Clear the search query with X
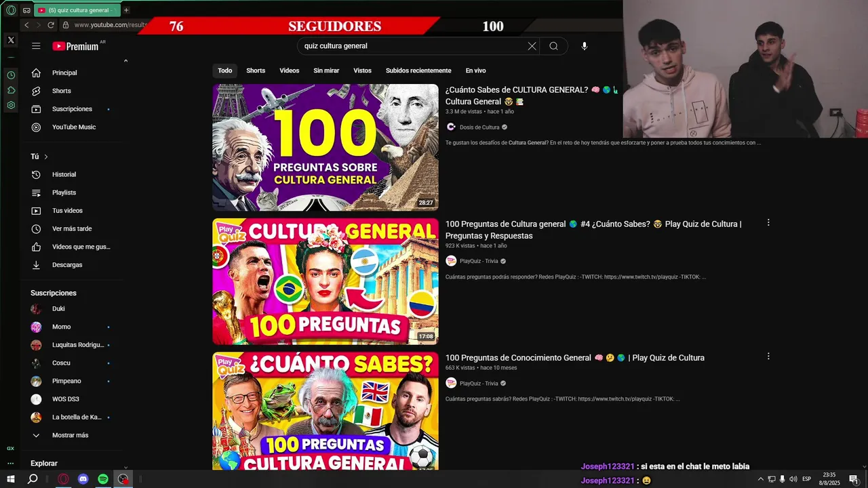The height and width of the screenshot is (488, 868). coord(532,46)
